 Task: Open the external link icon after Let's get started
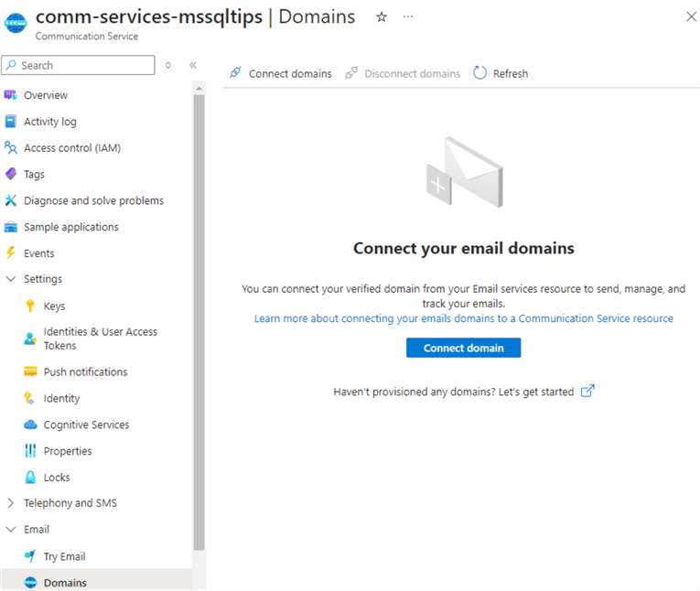(x=588, y=392)
